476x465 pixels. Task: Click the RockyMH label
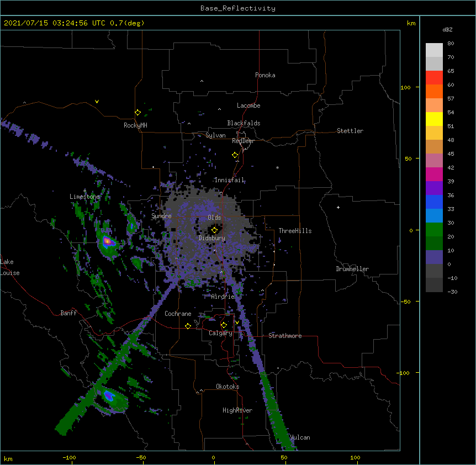click(135, 125)
